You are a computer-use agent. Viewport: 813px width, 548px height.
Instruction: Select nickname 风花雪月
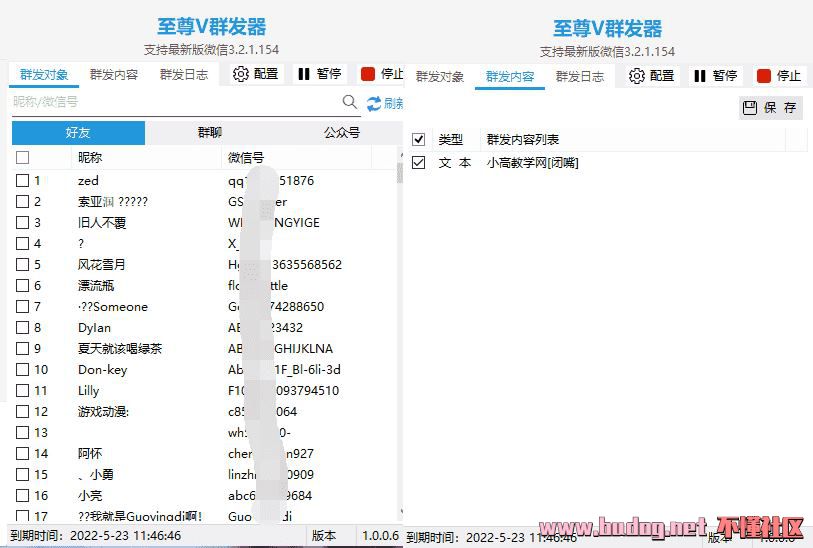[x=102, y=265]
